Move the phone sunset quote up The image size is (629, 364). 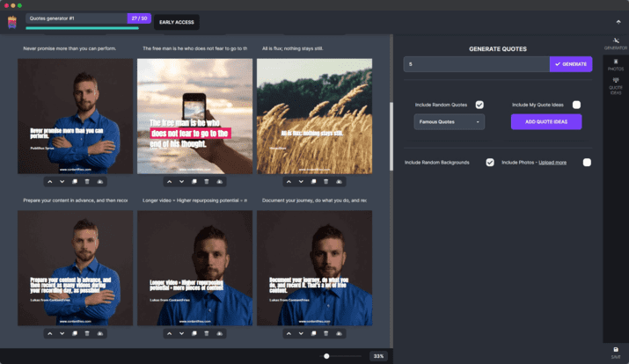coord(170,182)
